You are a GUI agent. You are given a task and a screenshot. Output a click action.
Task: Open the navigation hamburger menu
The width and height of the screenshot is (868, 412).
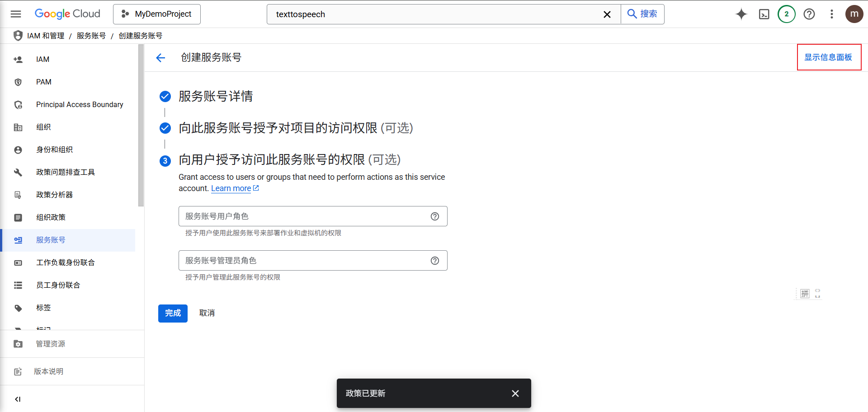[x=15, y=14]
